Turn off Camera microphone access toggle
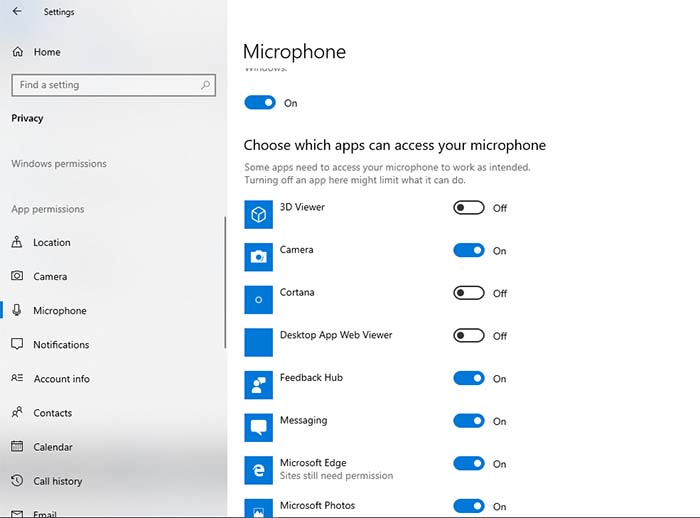700x518 pixels. click(x=468, y=251)
